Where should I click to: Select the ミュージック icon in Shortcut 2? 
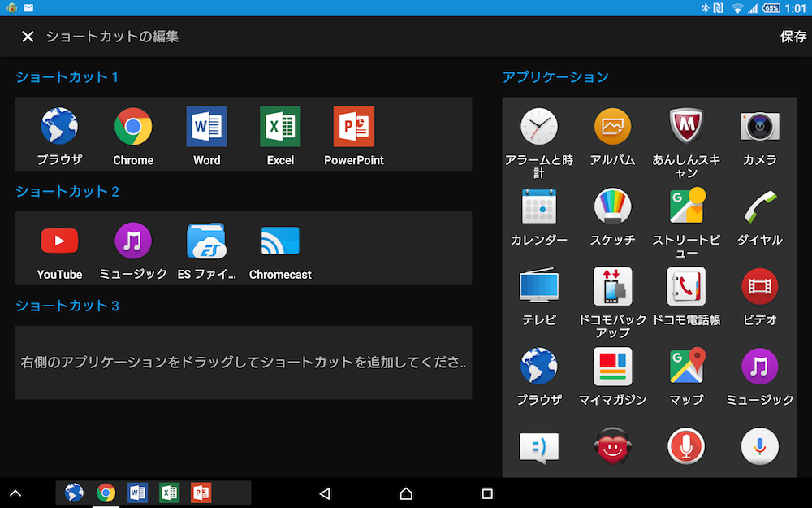133,241
